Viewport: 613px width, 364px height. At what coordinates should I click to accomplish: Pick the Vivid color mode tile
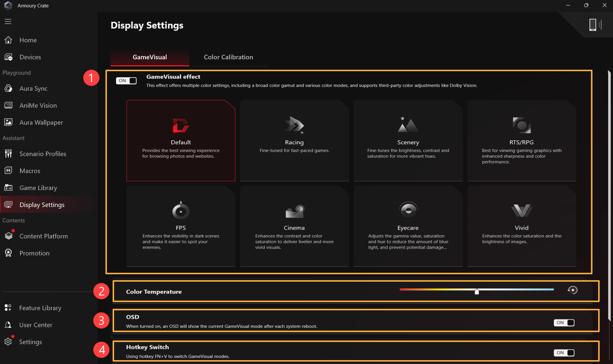click(x=521, y=226)
